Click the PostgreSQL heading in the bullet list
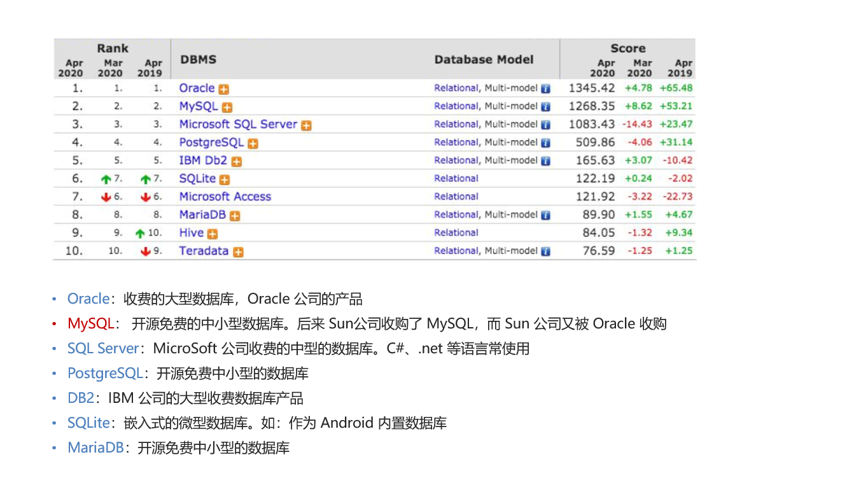This screenshot has height=492, width=868. [105, 374]
